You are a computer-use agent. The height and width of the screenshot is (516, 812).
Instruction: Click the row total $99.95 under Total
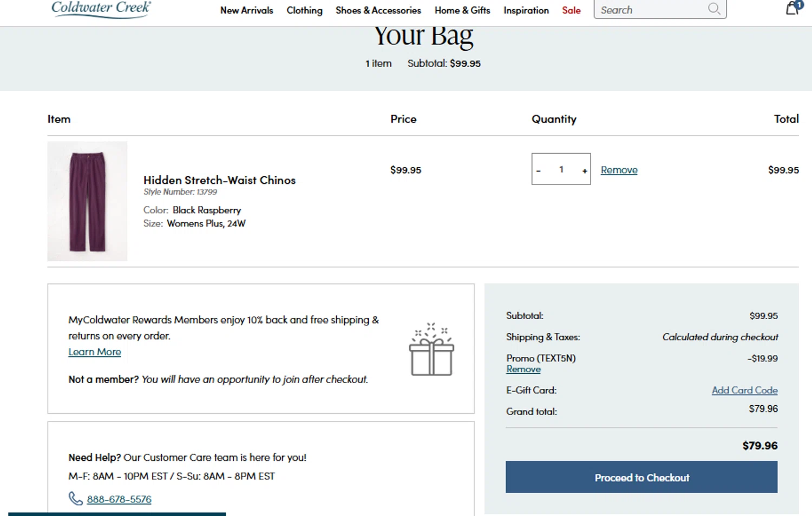(x=783, y=170)
